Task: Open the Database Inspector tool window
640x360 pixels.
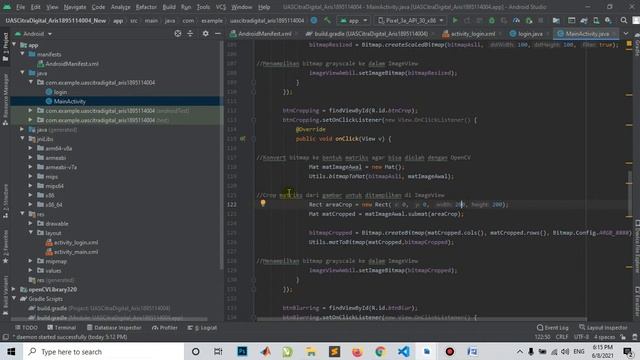Action: (114, 328)
